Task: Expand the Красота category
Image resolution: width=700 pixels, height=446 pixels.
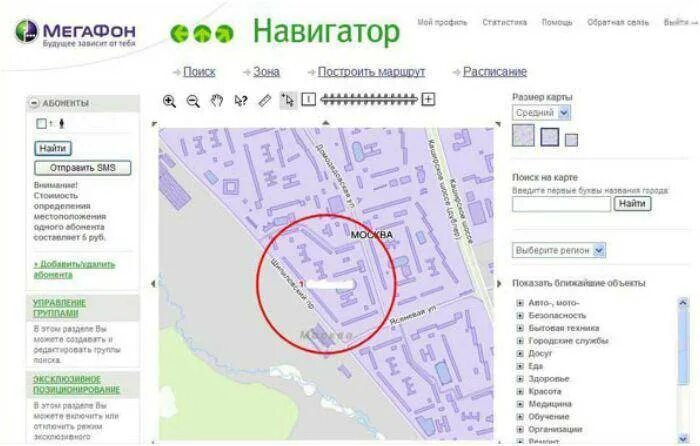Action: coord(520,391)
